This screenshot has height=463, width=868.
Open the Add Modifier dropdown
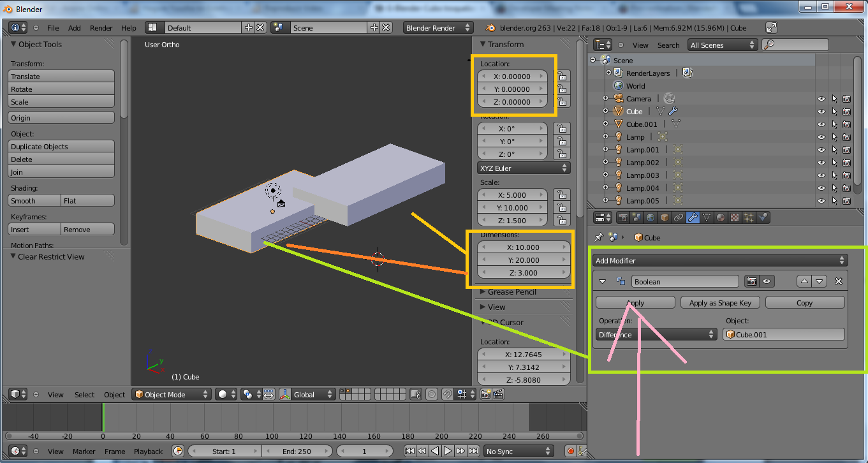(719, 260)
